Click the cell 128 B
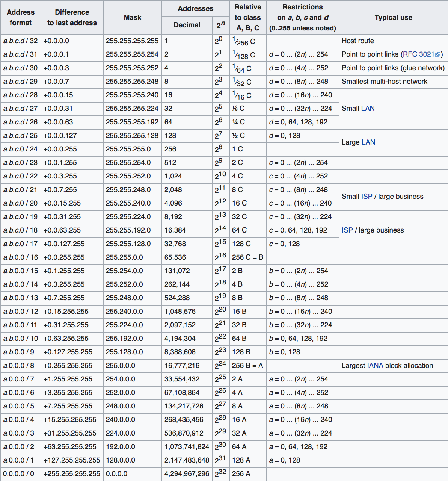 (248, 352)
